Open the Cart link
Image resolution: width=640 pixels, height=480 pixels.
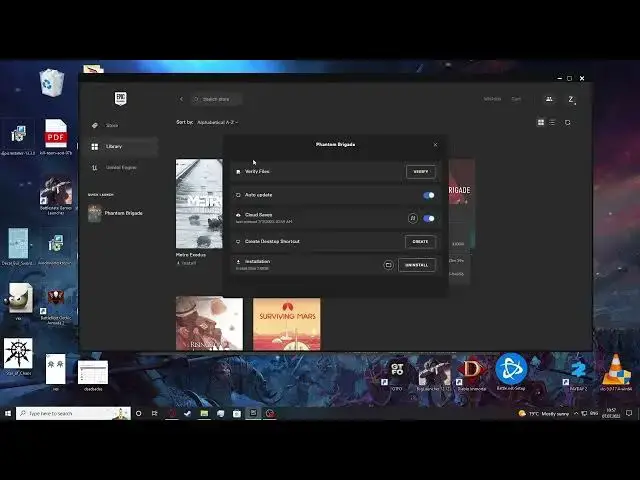click(516, 99)
